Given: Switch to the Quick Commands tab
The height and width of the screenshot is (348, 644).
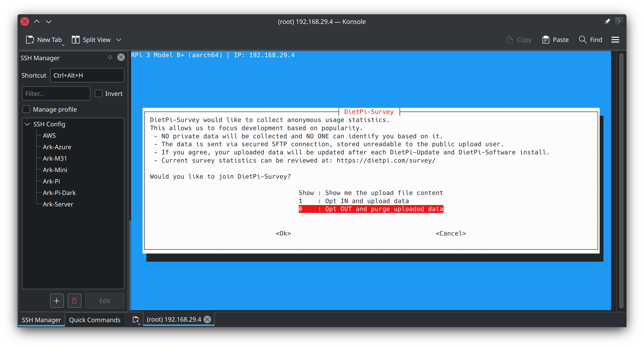Looking at the screenshot, I should pos(94,320).
